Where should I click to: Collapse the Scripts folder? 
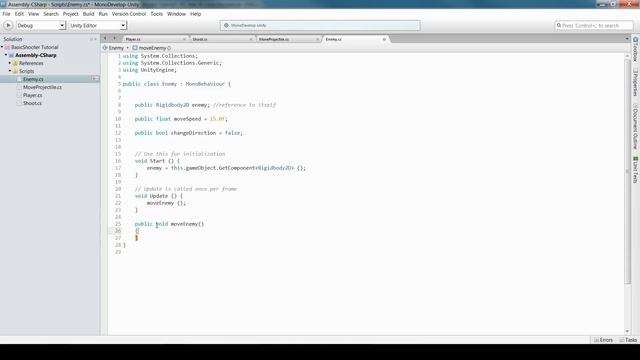[10, 71]
